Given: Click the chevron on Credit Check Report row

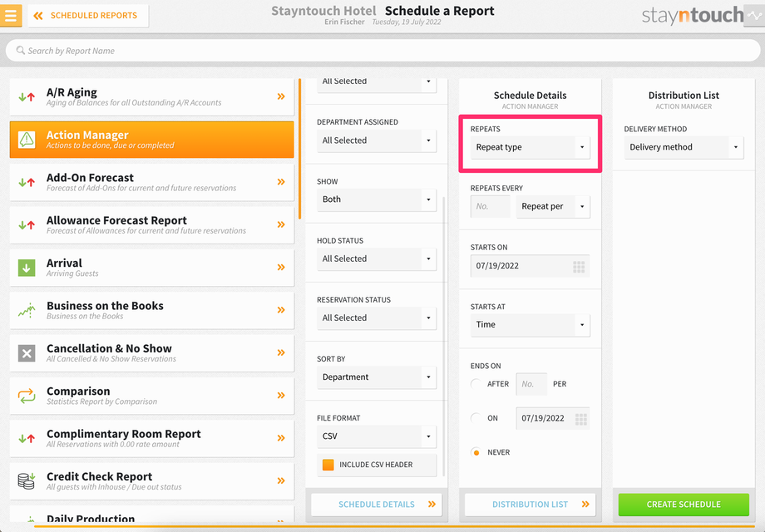Looking at the screenshot, I should pyautogui.click(x=281, y=480).
